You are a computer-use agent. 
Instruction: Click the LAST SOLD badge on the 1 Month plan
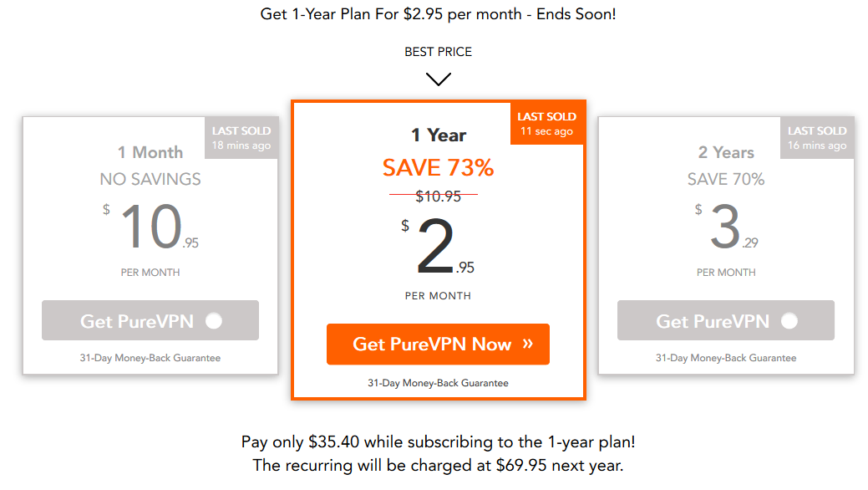coord(241,137)
